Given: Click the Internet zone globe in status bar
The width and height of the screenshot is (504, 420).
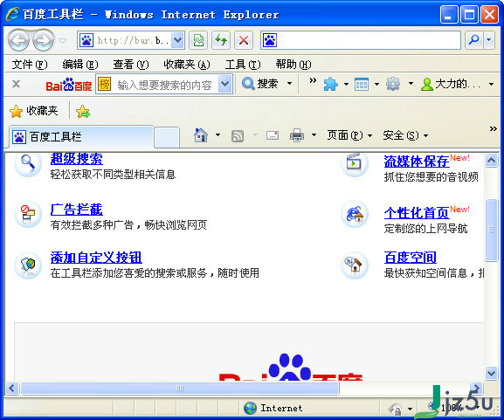Looking at the screenshot, I should (250, 408).
